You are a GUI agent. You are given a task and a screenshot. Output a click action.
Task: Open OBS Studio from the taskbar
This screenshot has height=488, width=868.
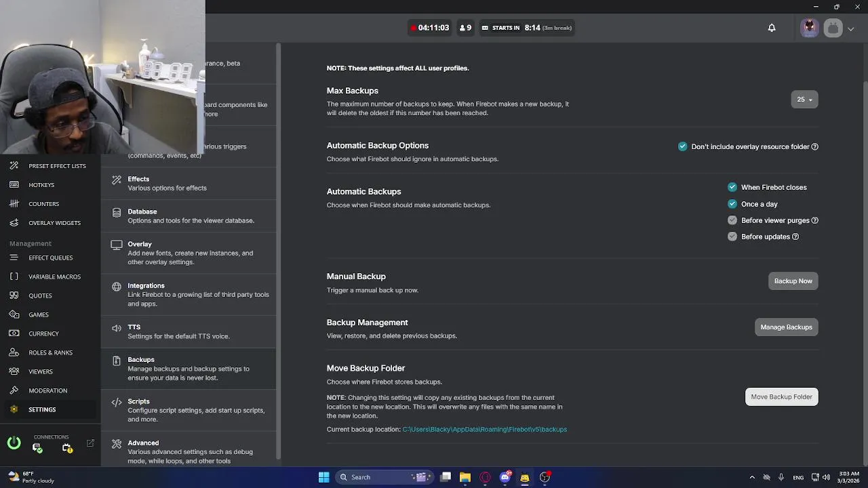(x=545, y=477)
